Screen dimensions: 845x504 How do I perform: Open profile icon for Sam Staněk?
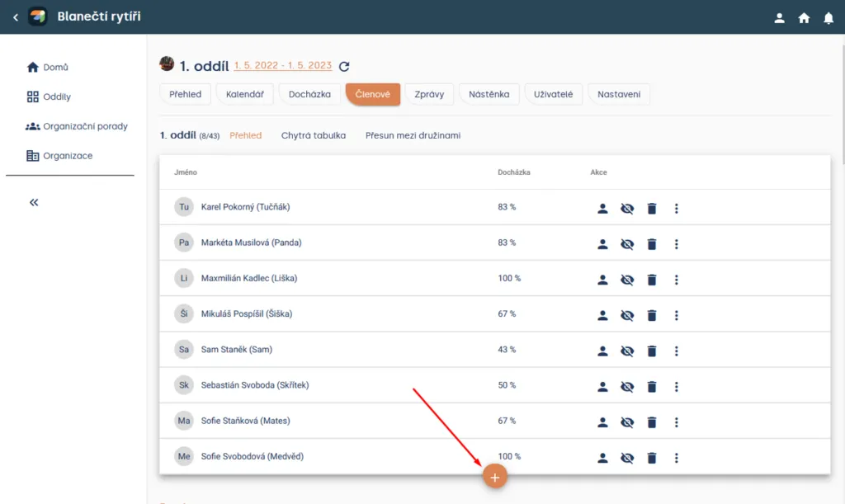coord(602,351)
